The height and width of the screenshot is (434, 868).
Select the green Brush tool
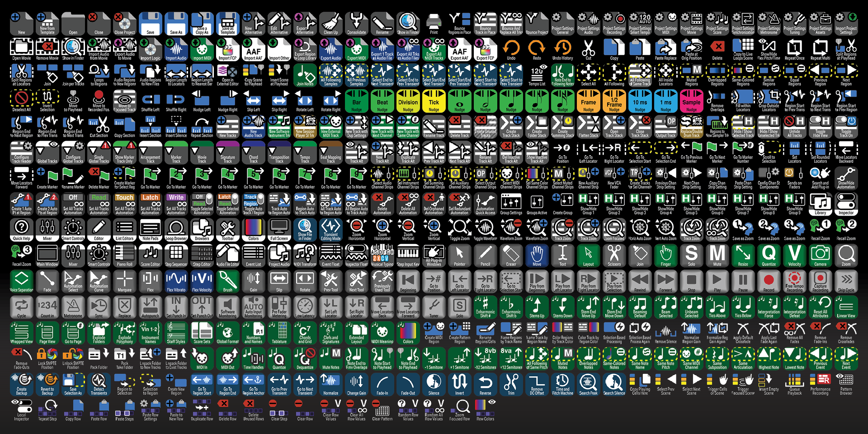(x=227, y=281)
